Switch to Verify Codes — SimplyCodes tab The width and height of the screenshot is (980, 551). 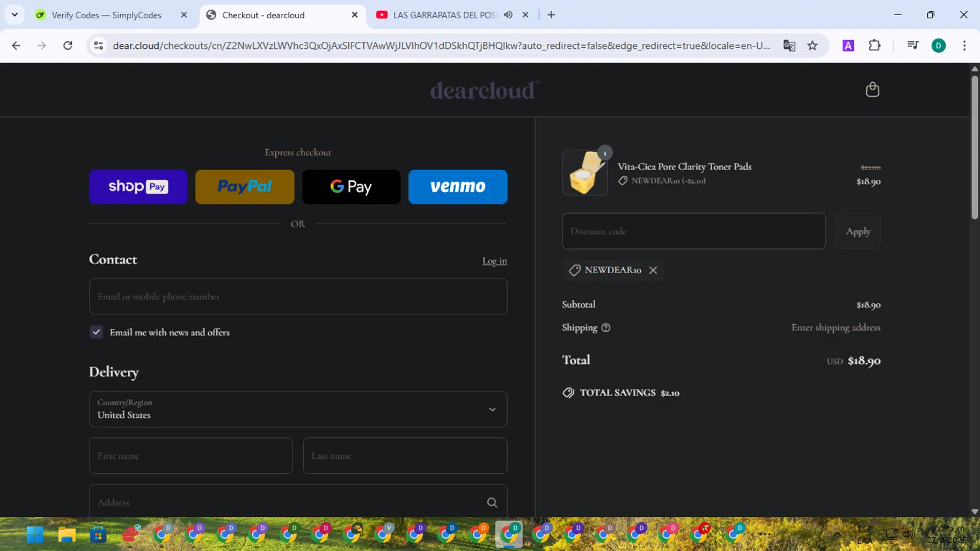[106, 15]
